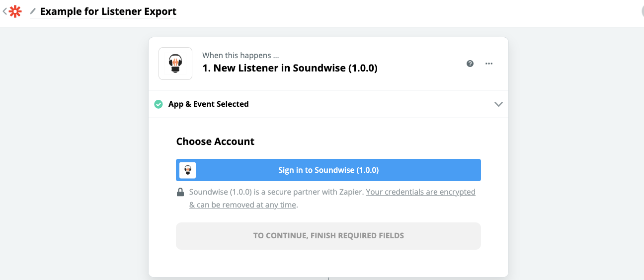Click the Soundwise app icon in step header
Viewport: 644px width, 280px height.
[175, 64]
